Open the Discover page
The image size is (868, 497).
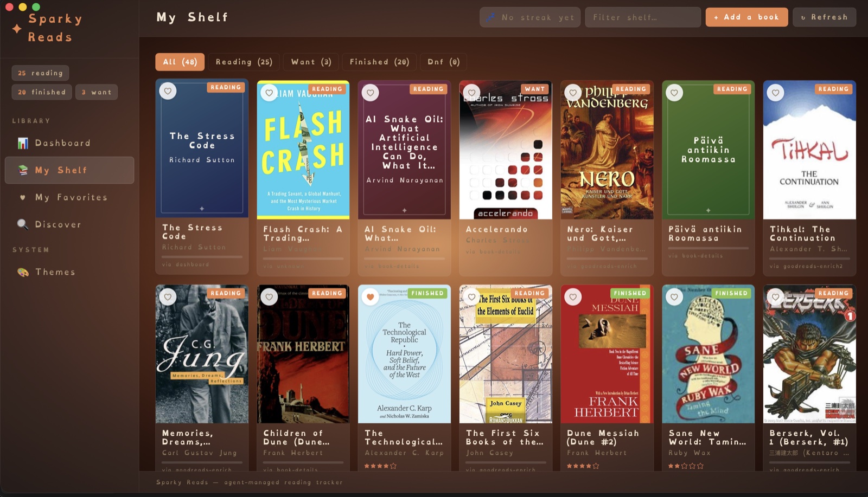click(69, 224)
